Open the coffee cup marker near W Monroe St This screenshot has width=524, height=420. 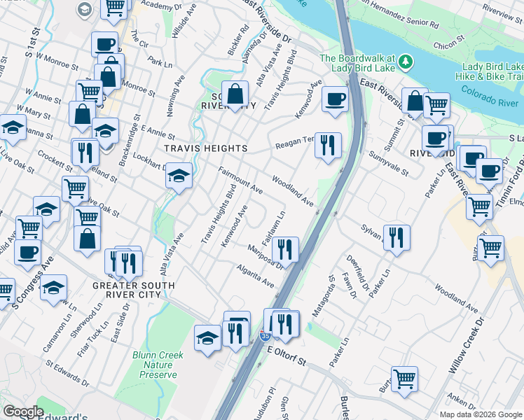point(104,44)
